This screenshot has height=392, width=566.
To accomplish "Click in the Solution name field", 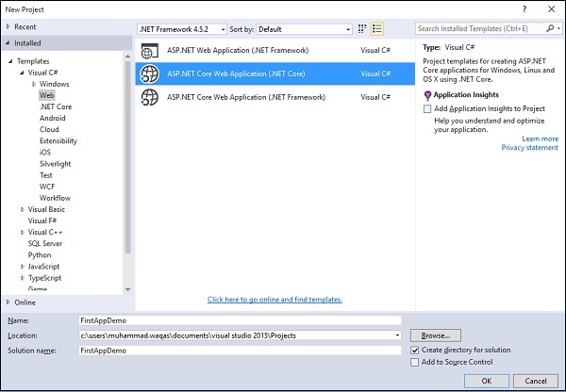I will (240, 351).
